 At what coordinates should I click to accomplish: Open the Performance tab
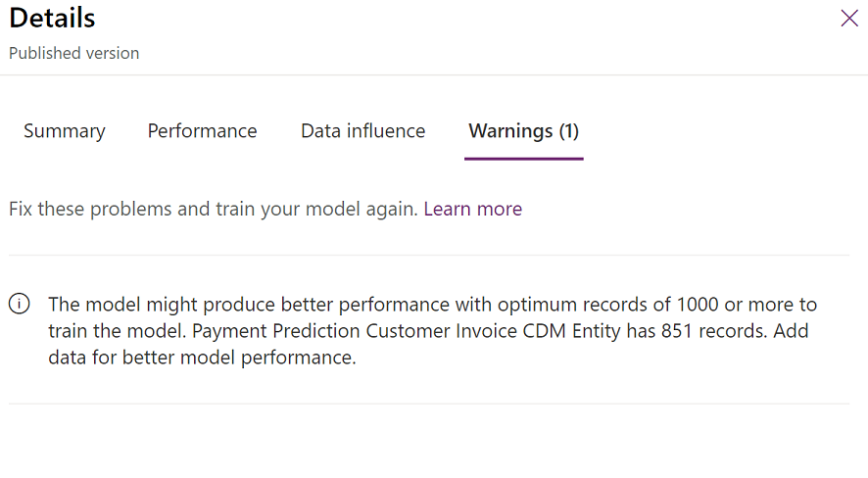[x=202, y=131]
